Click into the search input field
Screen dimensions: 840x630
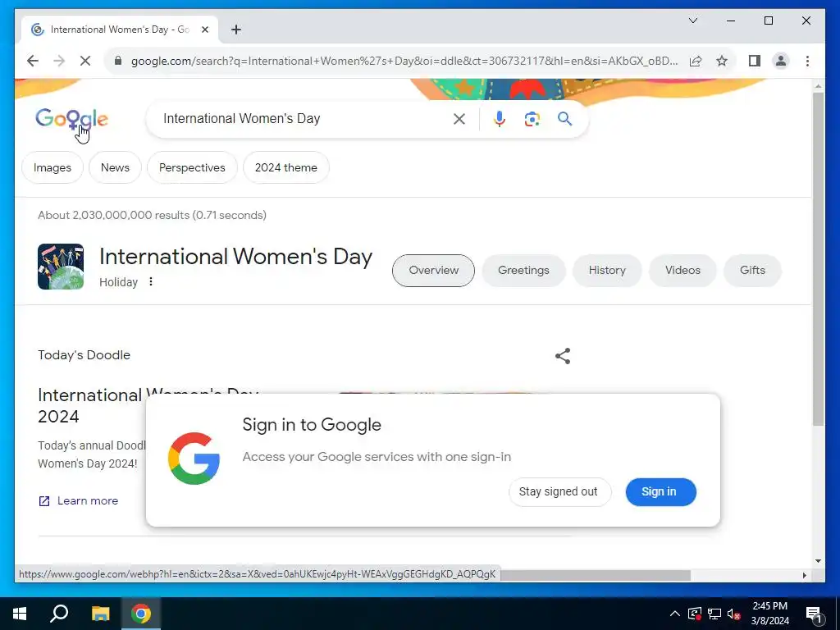pyautogui.click(x=303, y=119)
